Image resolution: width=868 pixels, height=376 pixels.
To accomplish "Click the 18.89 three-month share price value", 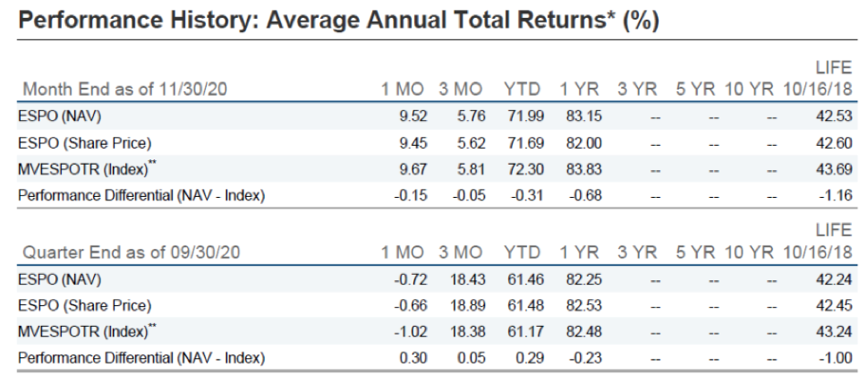I will coord(466,306).
